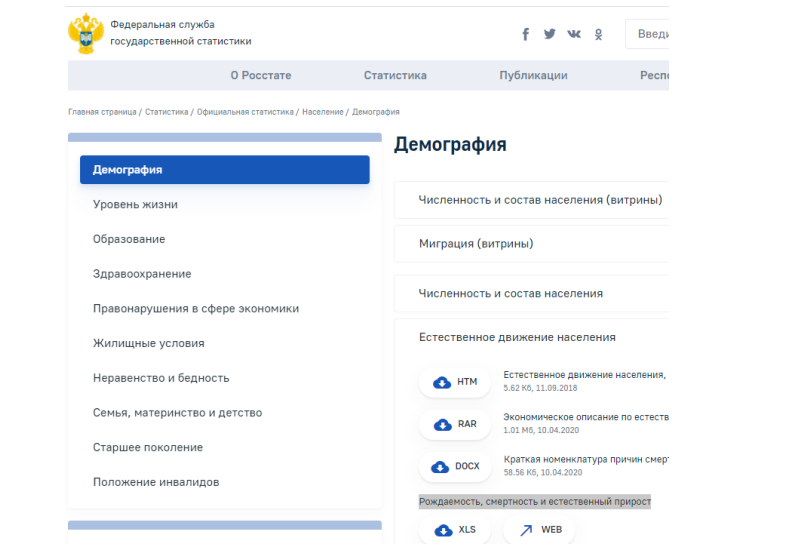792x546 pixels.
Task: Open Краткая номенклатура причин file title
Action: (x=586, y=460)
